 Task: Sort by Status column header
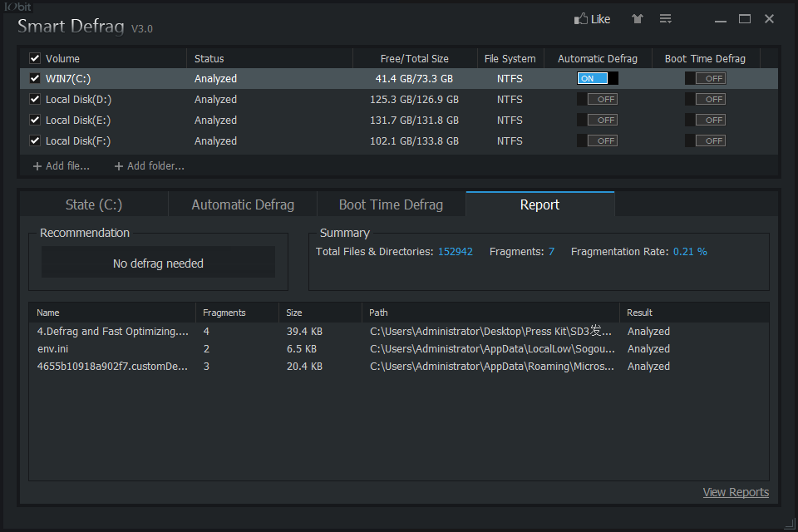point(269,58)
